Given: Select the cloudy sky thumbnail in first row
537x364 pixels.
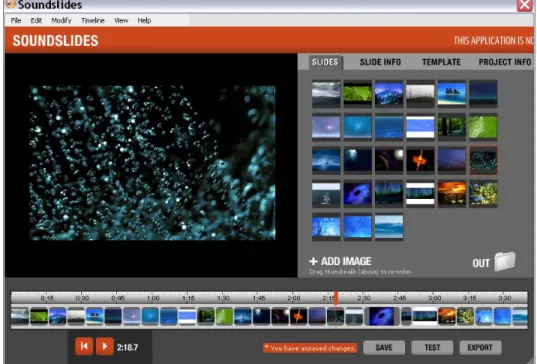Looking at the screenshot, I should (326, 94).
